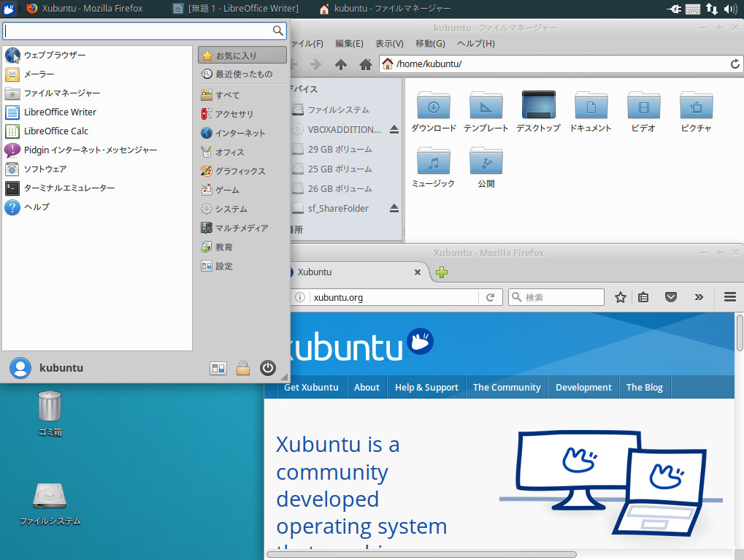Open オフィス category
744x560 pixels.
(x=242, y=152)
